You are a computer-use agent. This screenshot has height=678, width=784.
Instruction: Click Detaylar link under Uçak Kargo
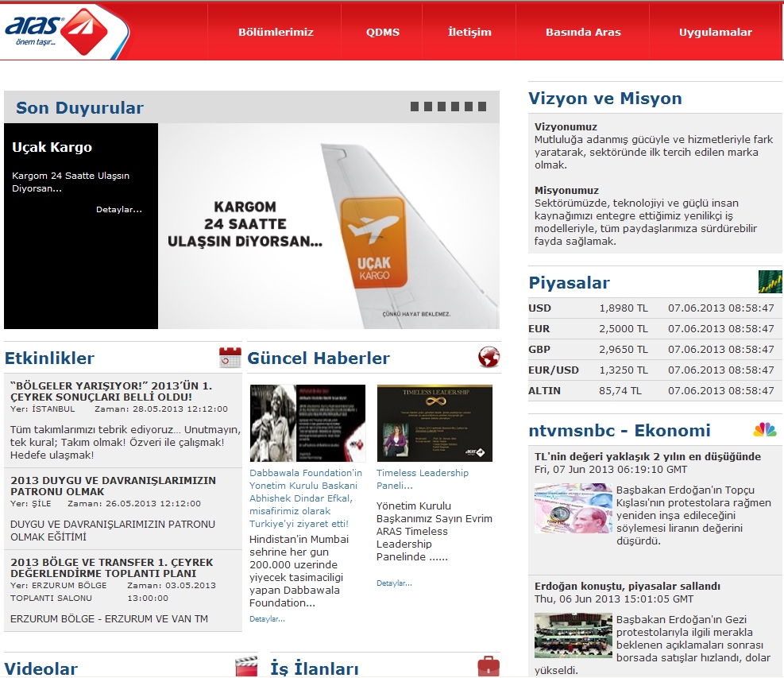(x=119, y=210)
